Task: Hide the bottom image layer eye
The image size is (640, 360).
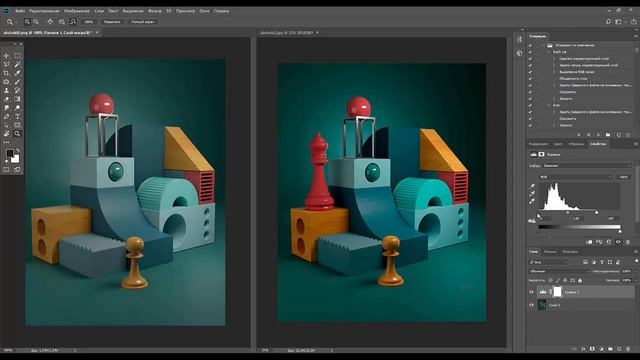Action: click(x=531, y=305)
